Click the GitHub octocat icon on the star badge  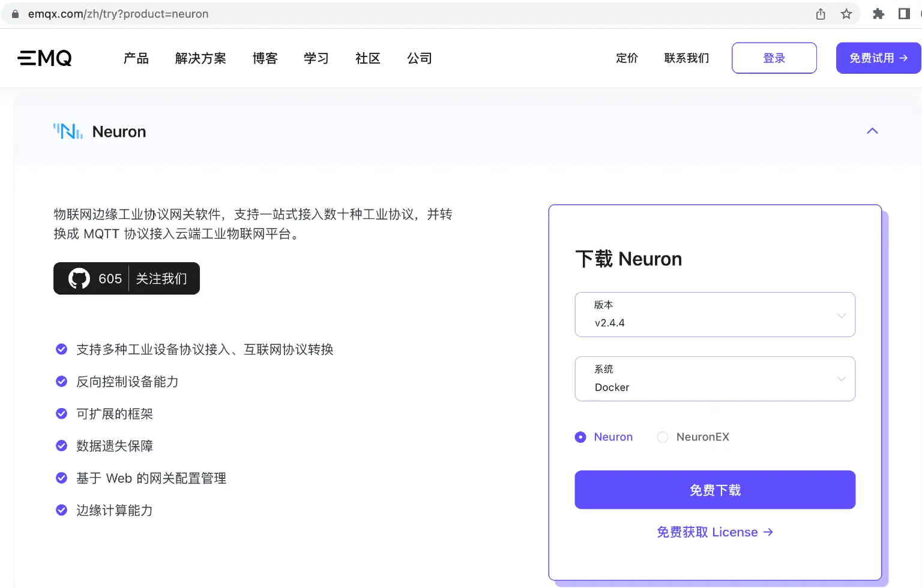point(79,278)
